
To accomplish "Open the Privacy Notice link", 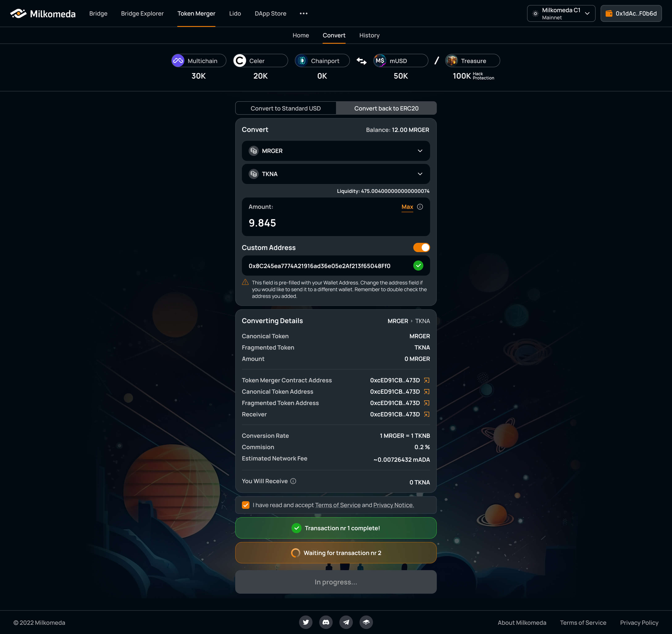I will click(x=394, y=505).
